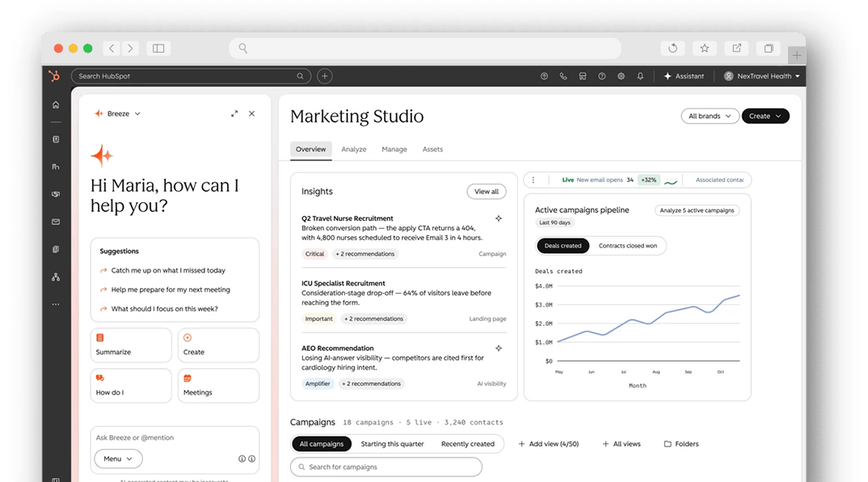Viewport: 868px width, 482px height.
Task: Click sparkle icon on AEO Recommendation insight
Action: [499, 348]
